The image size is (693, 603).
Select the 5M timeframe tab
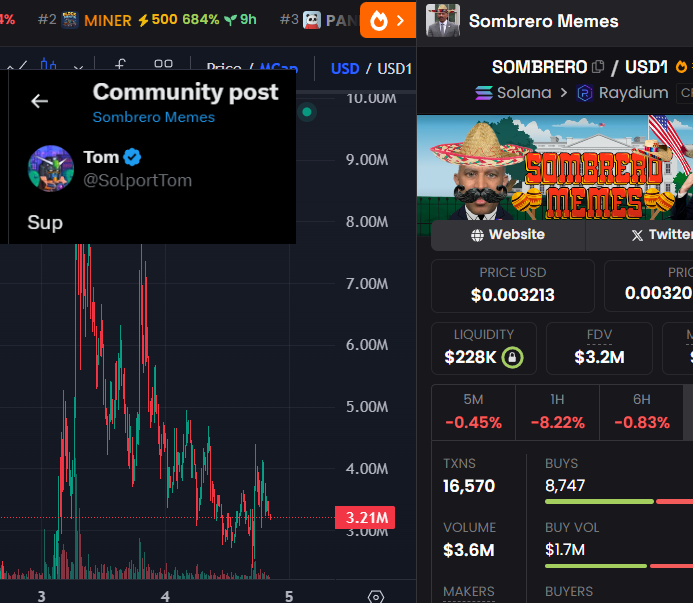click(473, 412)
